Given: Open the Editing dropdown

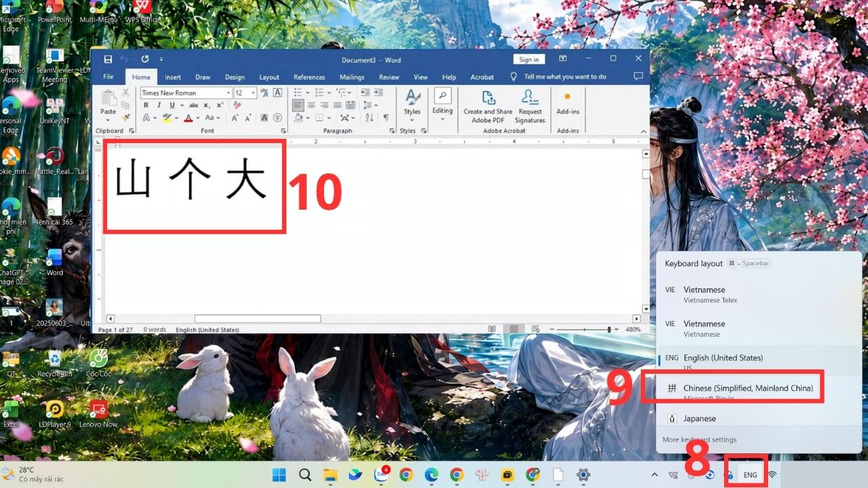Looking at the screenshot, I should (x=442, y=105).
